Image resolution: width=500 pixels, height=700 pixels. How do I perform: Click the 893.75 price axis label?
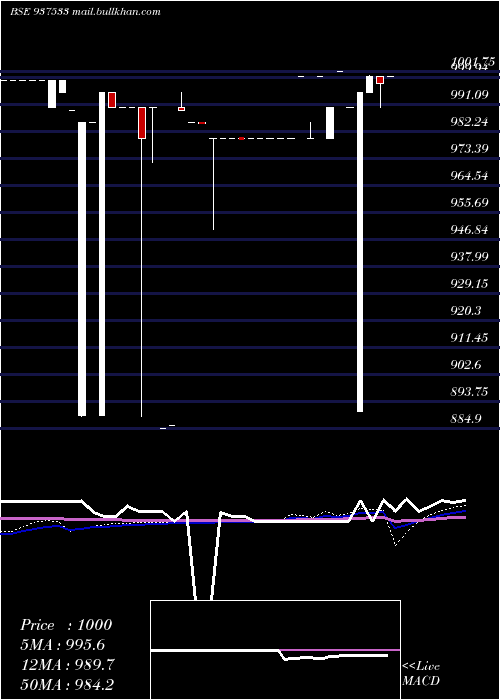pos(469,392)
